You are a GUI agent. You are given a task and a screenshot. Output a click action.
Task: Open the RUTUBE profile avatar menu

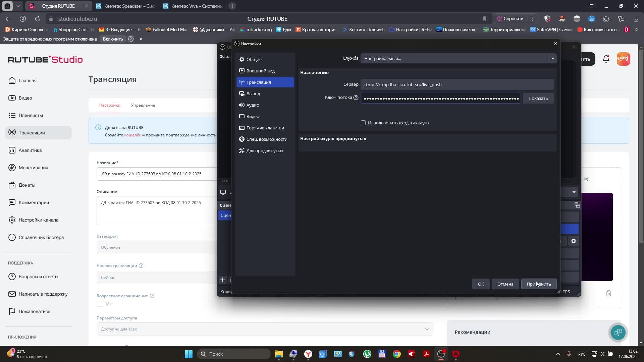pyautogui.click(x=623, y=59)
